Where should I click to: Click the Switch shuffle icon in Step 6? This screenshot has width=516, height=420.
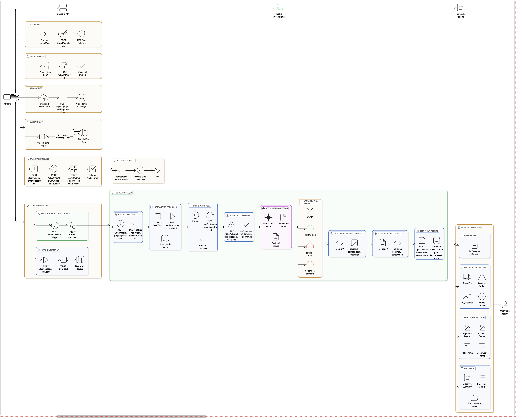tap(310, 211)
